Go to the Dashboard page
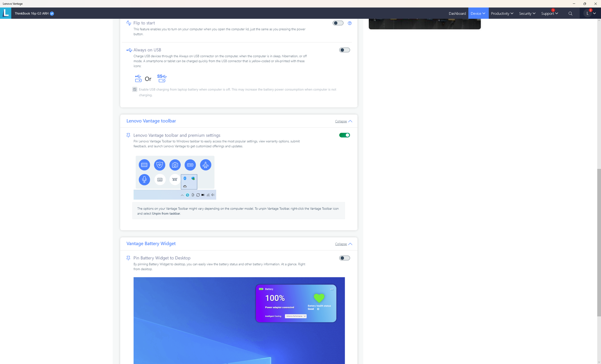 tap(457, 13)
